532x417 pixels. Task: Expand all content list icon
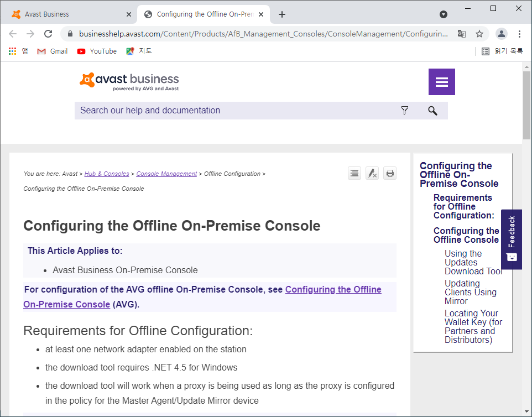pos(354,174)
